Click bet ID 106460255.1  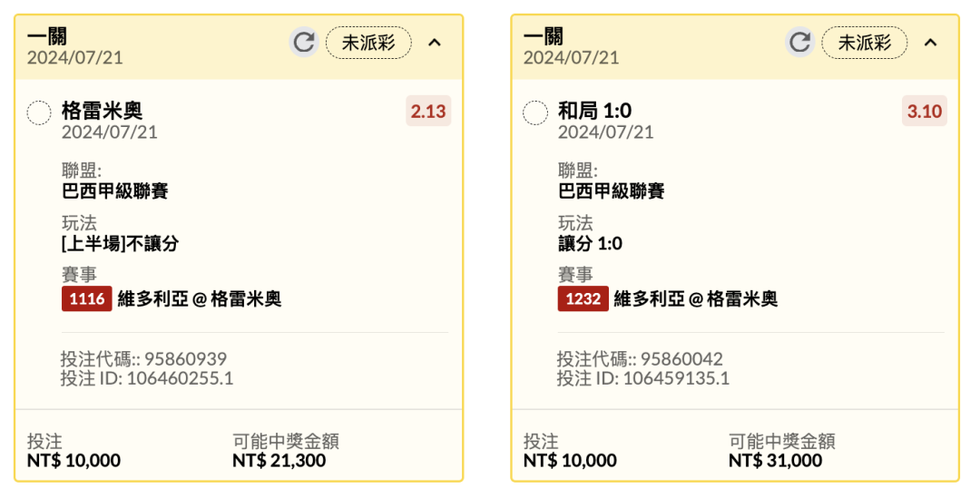tap(180, 378)
